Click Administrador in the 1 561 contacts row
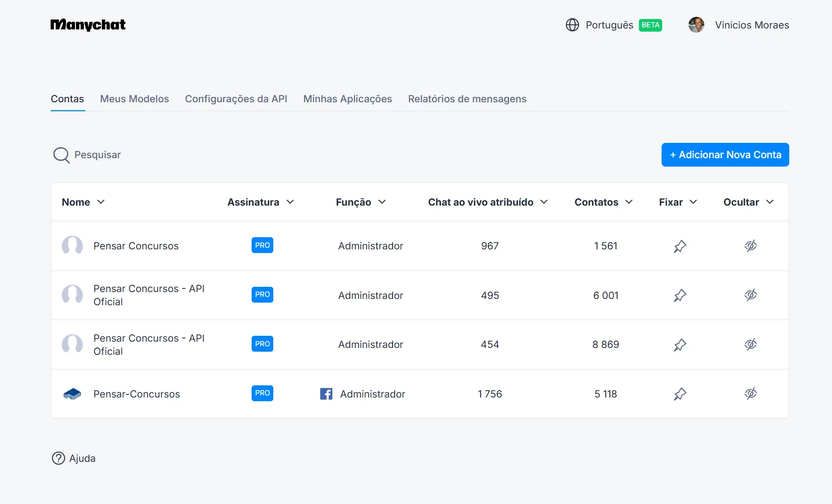The image size is (832, 504). pos(370,246)
